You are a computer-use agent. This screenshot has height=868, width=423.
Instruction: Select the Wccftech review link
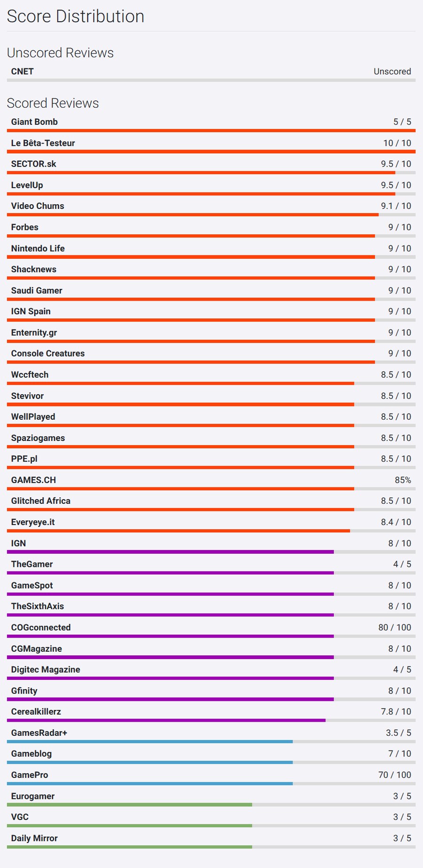pyautogui.click(x=30, y=374)
